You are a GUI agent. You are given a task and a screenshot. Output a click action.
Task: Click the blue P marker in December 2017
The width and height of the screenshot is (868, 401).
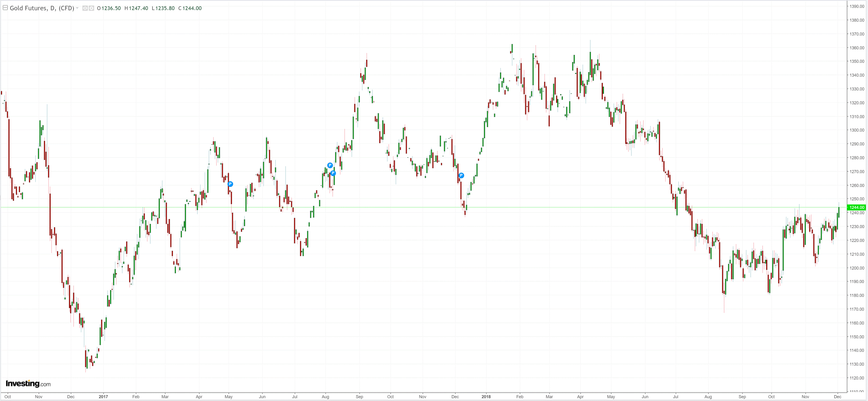point(461,175)
